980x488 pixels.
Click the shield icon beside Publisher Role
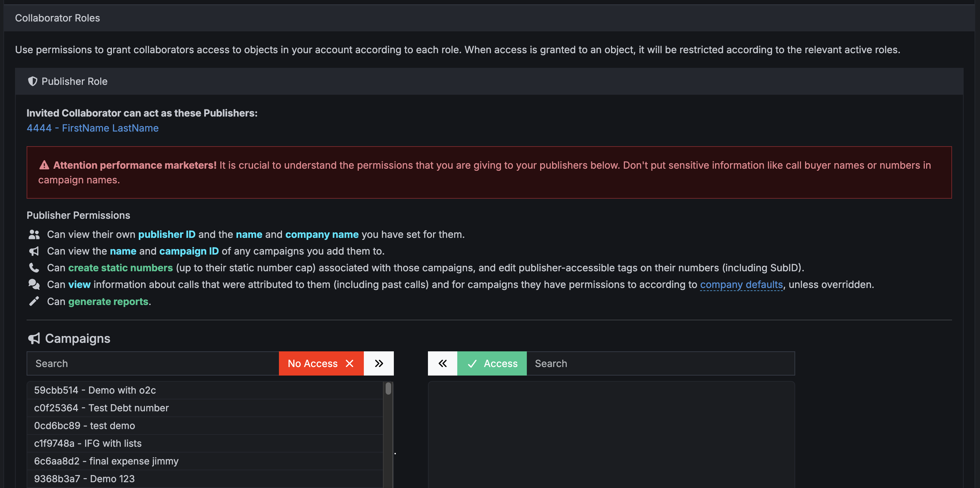pos(33,81)
